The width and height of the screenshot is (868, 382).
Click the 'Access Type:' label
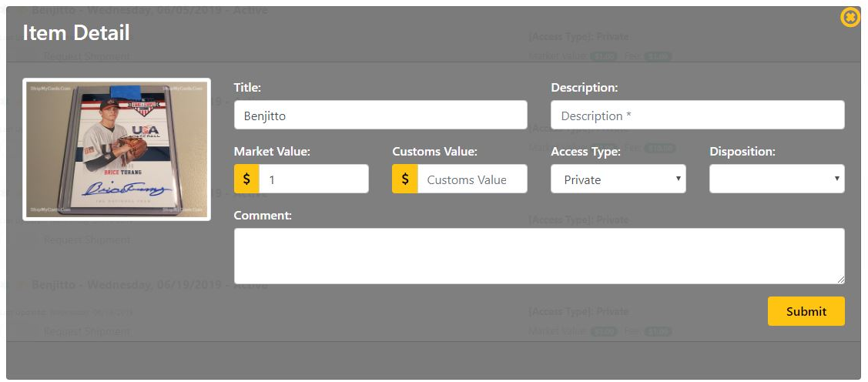click(585, 152)
